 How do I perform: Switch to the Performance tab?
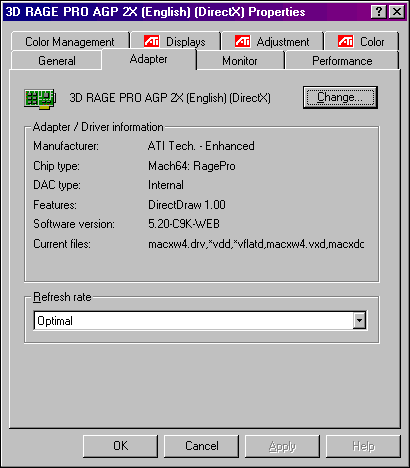point(342,61)
